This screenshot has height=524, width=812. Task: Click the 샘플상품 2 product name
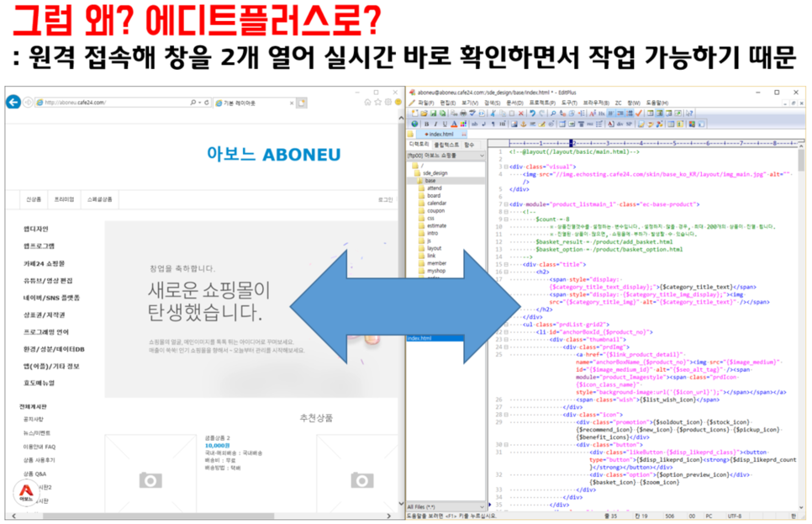(217, 438)
